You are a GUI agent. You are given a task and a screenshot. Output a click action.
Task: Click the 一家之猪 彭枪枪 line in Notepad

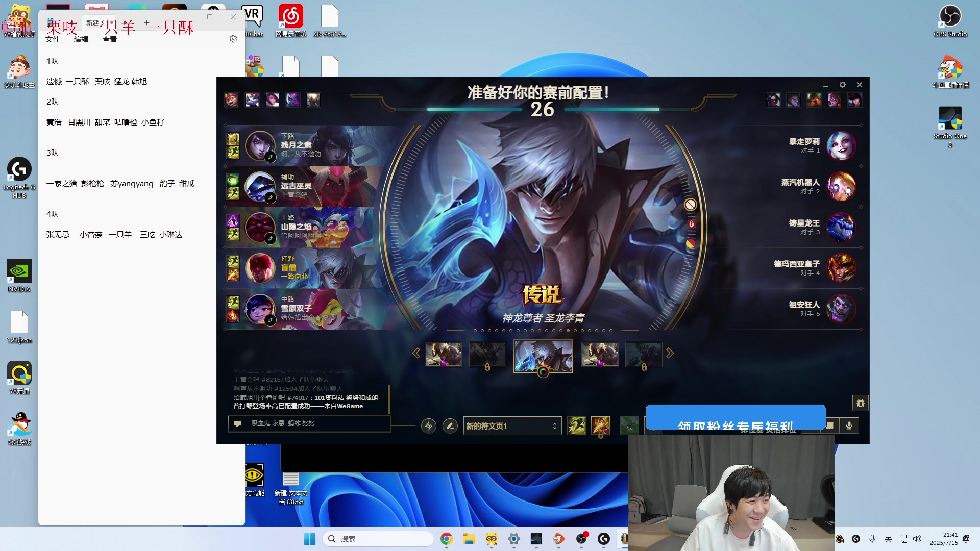coord(120,184)
